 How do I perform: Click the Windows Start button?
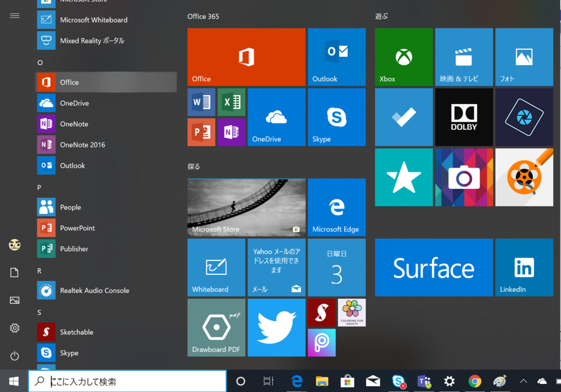coord(14,381)
